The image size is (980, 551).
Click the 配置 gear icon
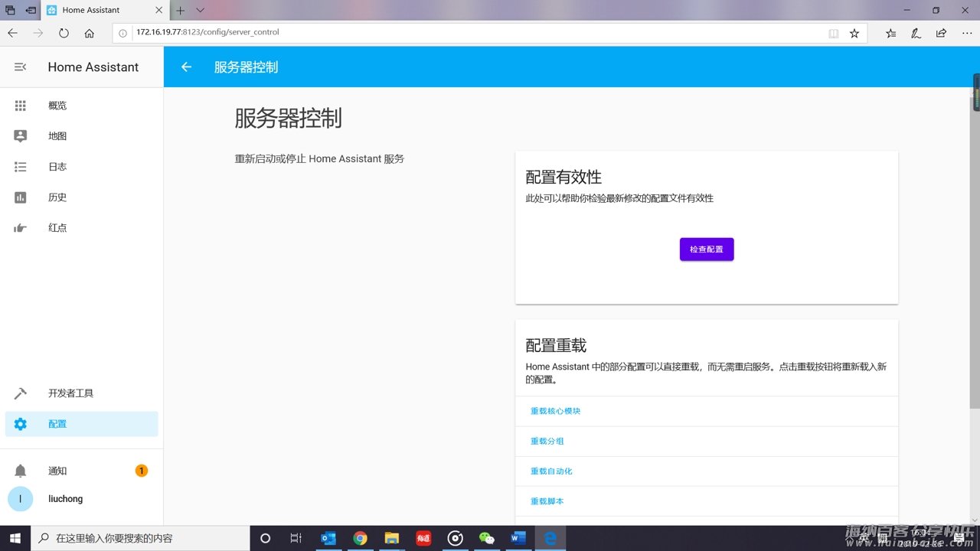tap(21, 424)
